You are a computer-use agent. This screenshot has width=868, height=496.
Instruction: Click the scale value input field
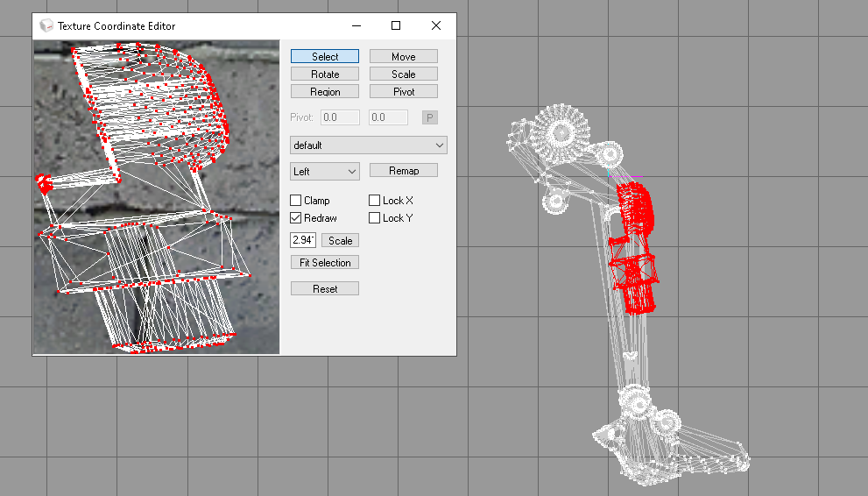coord(302,240)
